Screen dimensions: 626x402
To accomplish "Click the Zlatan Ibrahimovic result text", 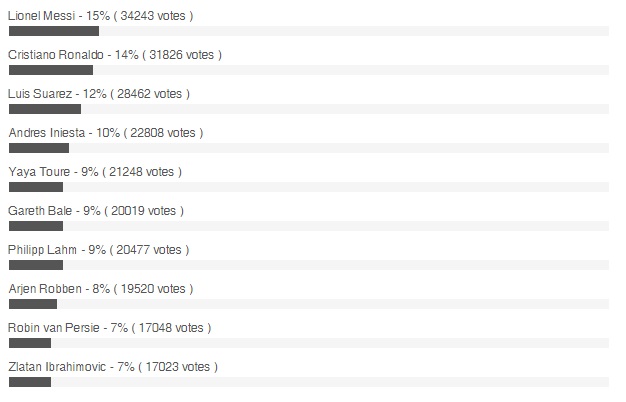I will [x=113, y=367].
